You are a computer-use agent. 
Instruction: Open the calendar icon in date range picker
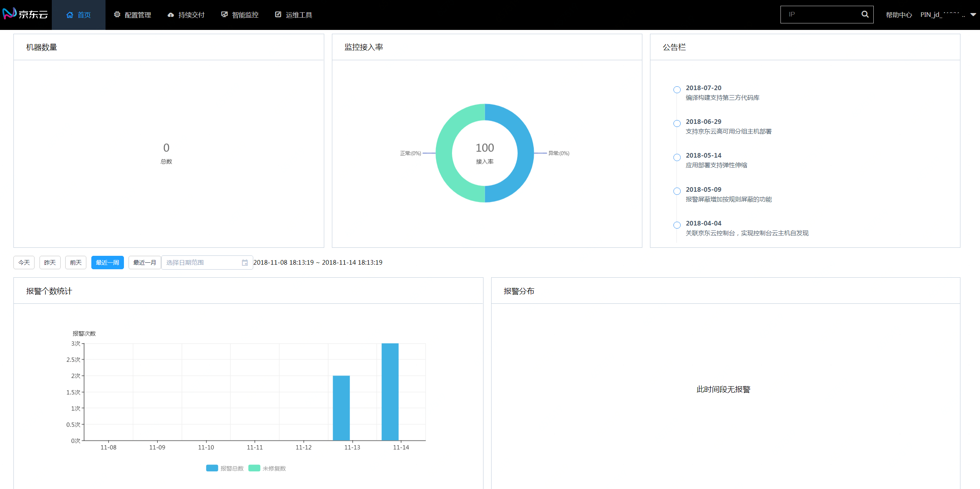245,262
